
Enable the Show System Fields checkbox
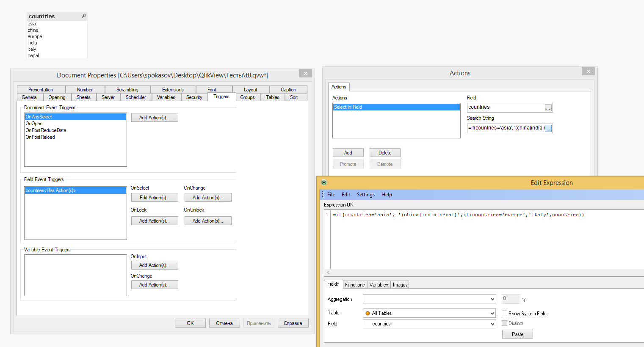504,314
